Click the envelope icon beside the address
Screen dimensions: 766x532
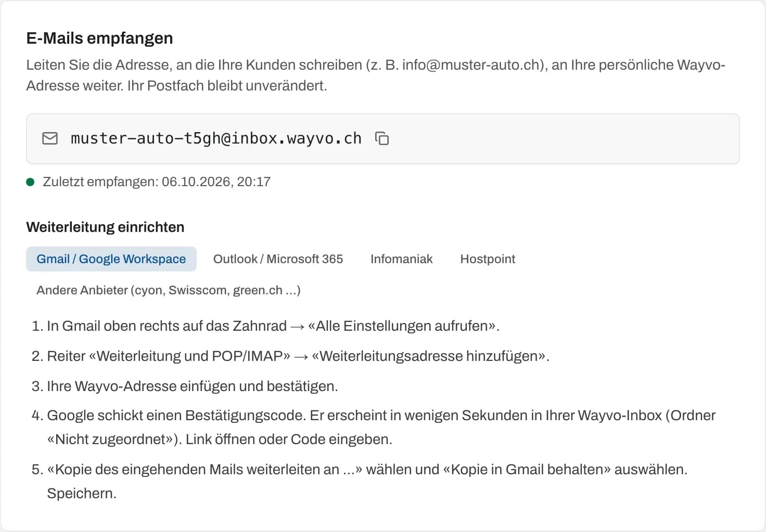(x=50, y=138)
